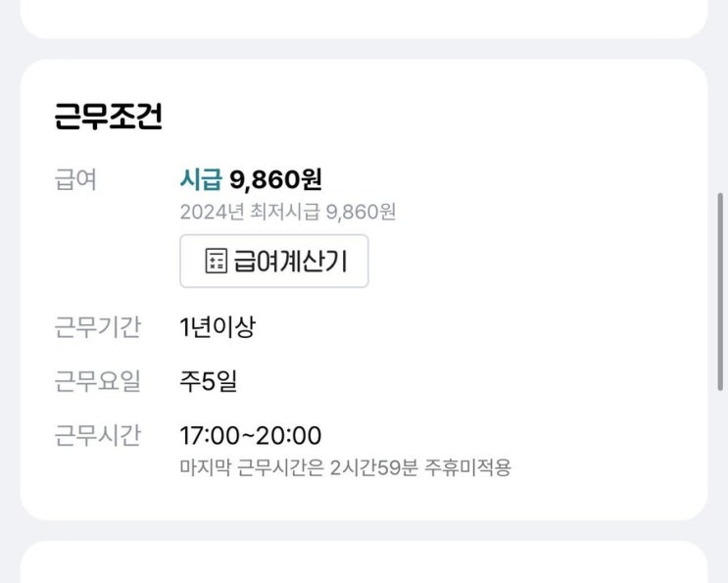Screen dimensions: 728x583
Task: Open the 급여계산기 salary calculator
Action: click(274, 261)
